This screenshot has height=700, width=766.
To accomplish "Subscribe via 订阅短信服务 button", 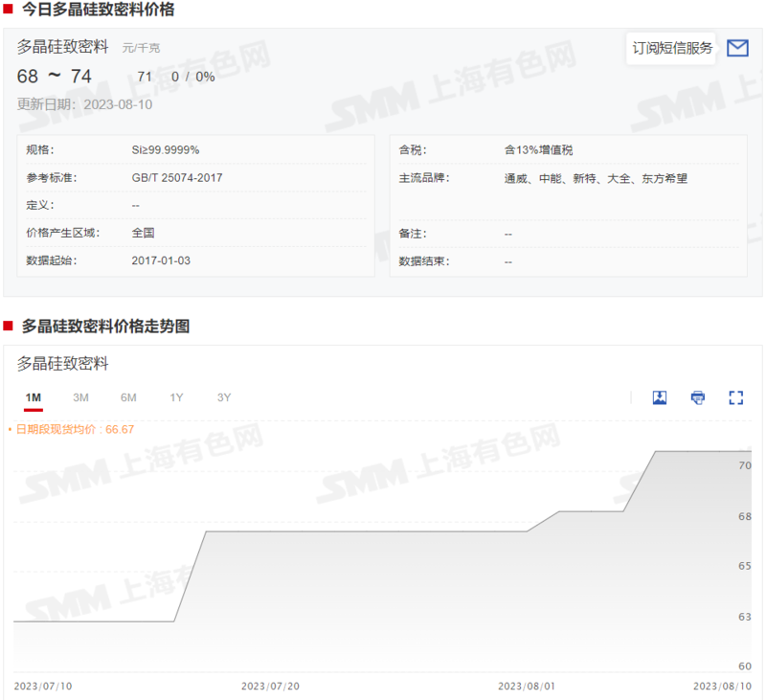I will (672, 48).
